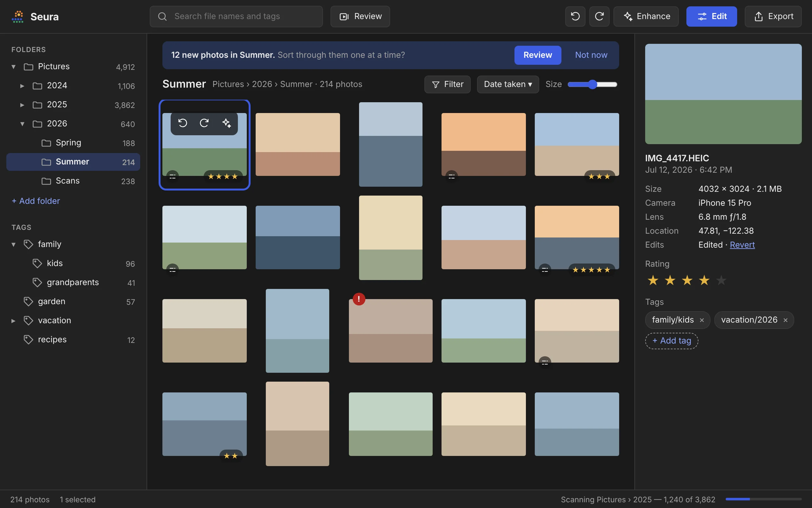Open the Summer folder
812x508 pixels.
pyautogui.click(x=73, y=162)
